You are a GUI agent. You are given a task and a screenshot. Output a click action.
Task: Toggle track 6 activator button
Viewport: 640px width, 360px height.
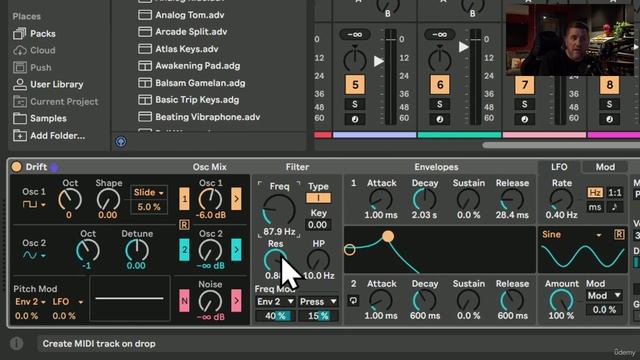[x=440, y=85]
